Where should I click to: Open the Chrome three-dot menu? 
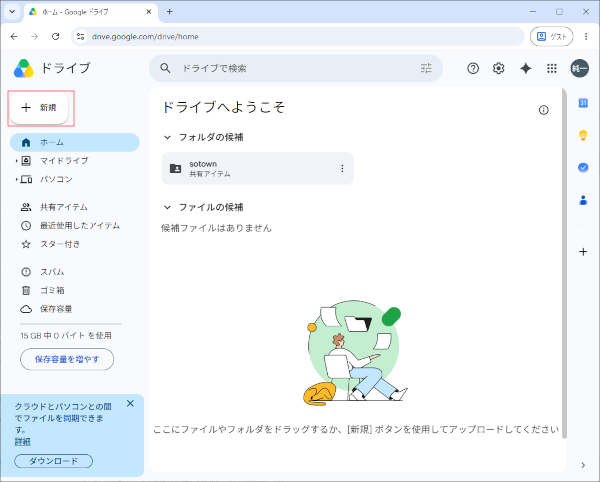(586, 36)
